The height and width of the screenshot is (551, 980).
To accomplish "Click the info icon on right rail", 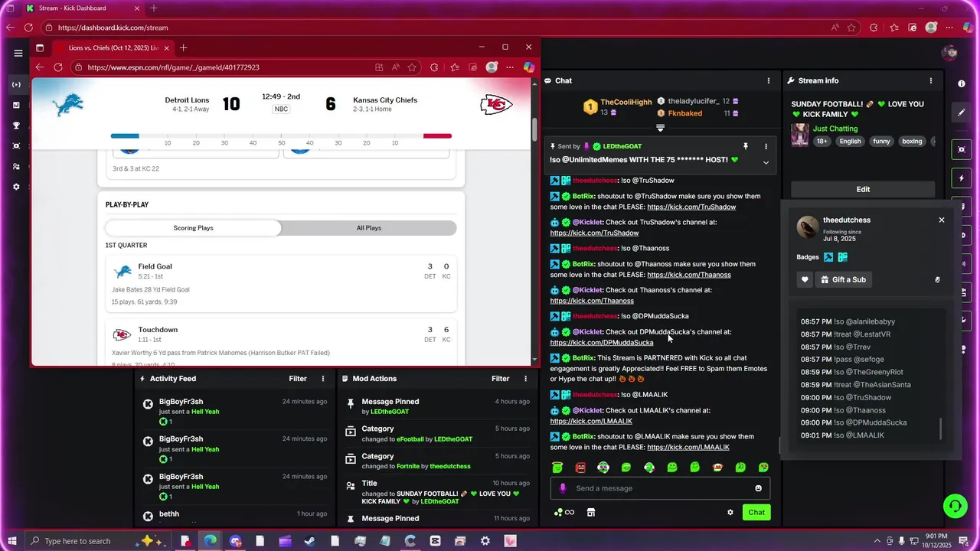I will (x=962, y=83).
